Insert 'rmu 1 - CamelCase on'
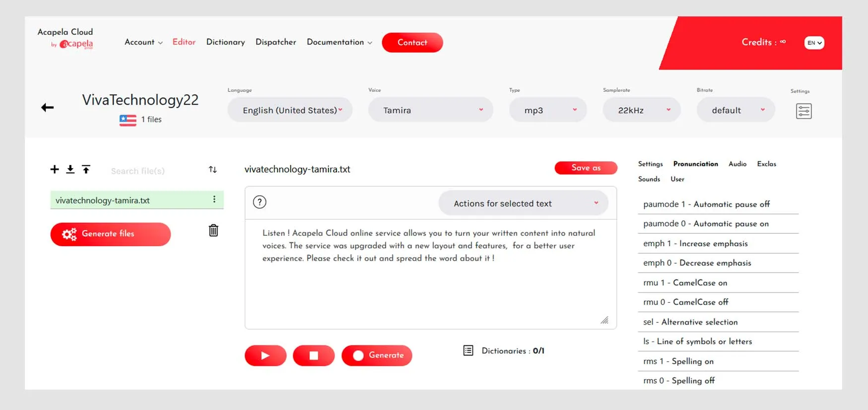Screen dimensions: 868x410 [718, 282]
